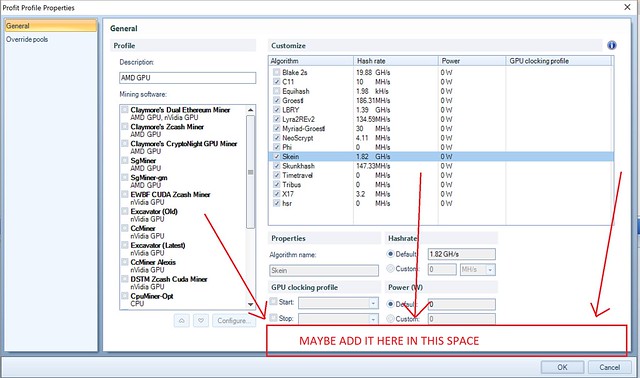
Task: Toggle the C11 algorithm checkbox
Action: pyautogui.click(x=277, y=82)
